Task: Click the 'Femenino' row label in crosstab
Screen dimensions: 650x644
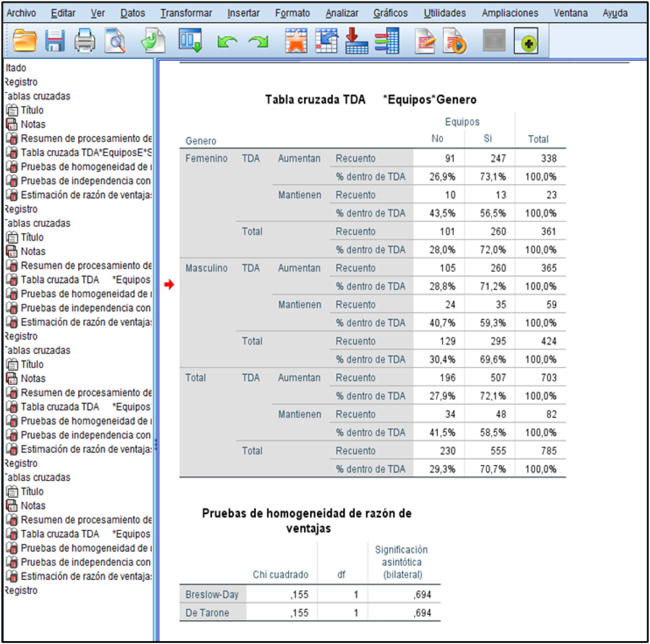Action: pos(206,158)
